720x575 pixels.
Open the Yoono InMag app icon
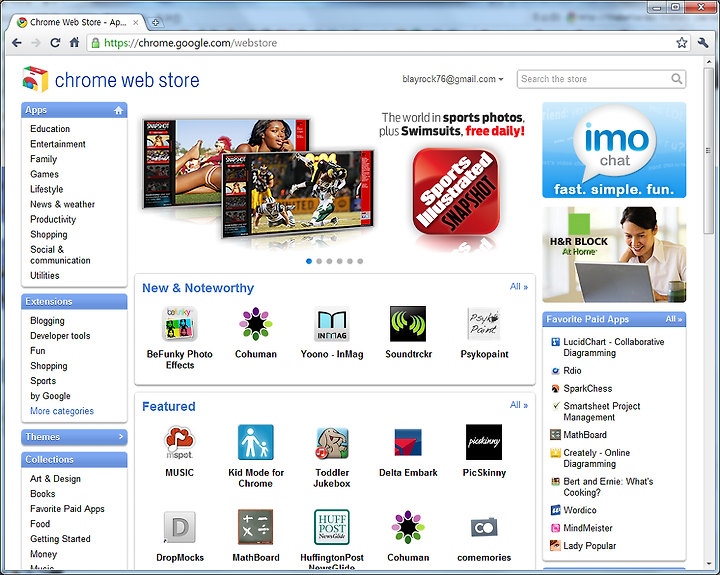pyautogui.click(x=332, y=324)
